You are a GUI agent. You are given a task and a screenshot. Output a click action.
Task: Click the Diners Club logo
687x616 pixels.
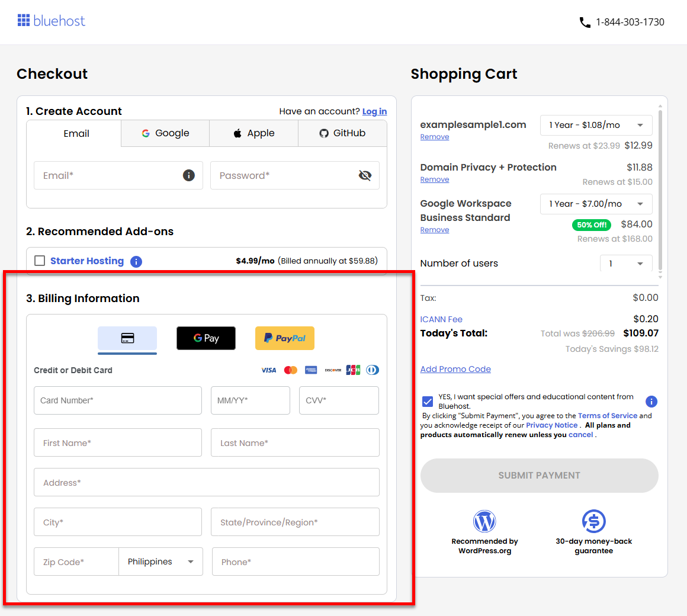373,370
